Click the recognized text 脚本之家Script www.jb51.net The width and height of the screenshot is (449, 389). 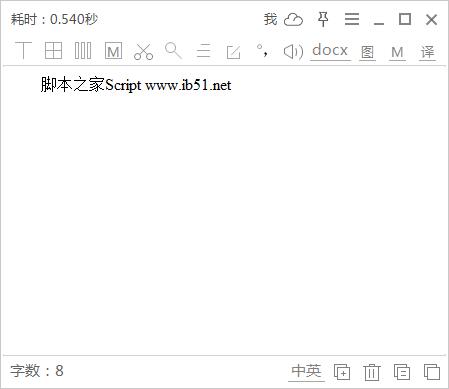click(136, 85)
